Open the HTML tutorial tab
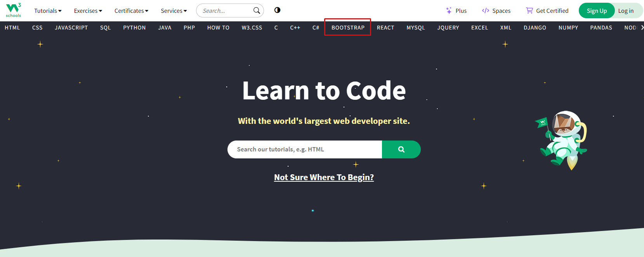This screenshot has height=257, width=644. click(x=12, y=28)
